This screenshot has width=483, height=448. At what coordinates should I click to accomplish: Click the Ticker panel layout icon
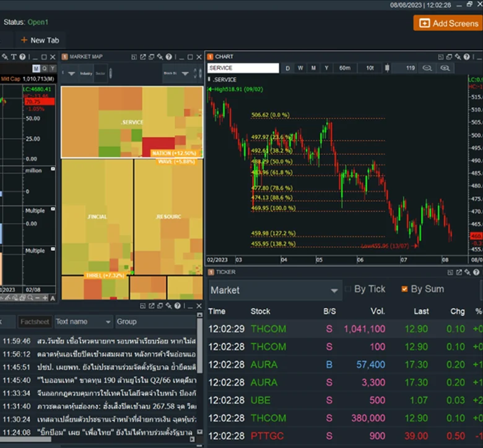(450, 272)
